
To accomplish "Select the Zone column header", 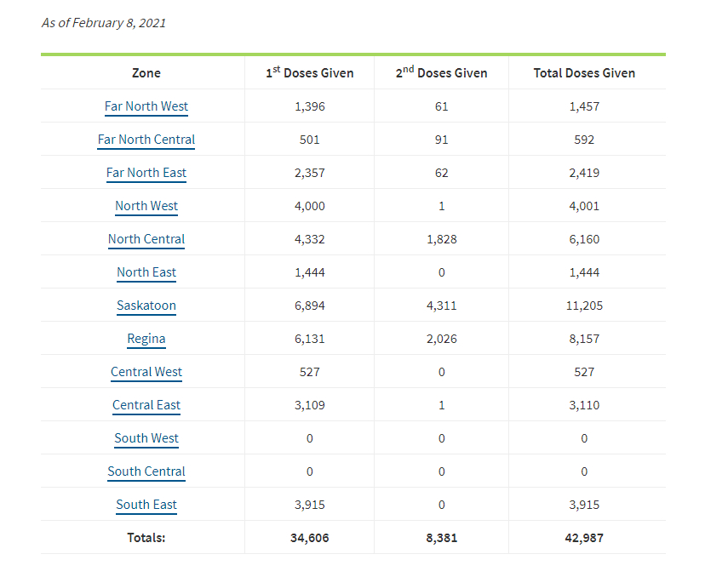I will [x=146, y=73].
